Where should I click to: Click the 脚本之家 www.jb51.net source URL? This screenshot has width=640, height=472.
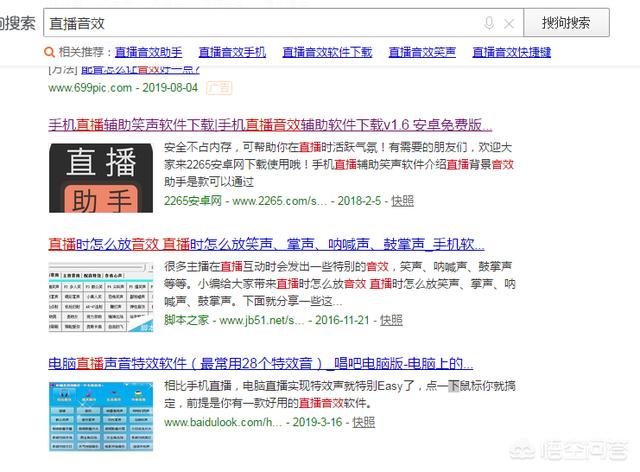pyautogui.click(x=267, y=320)
